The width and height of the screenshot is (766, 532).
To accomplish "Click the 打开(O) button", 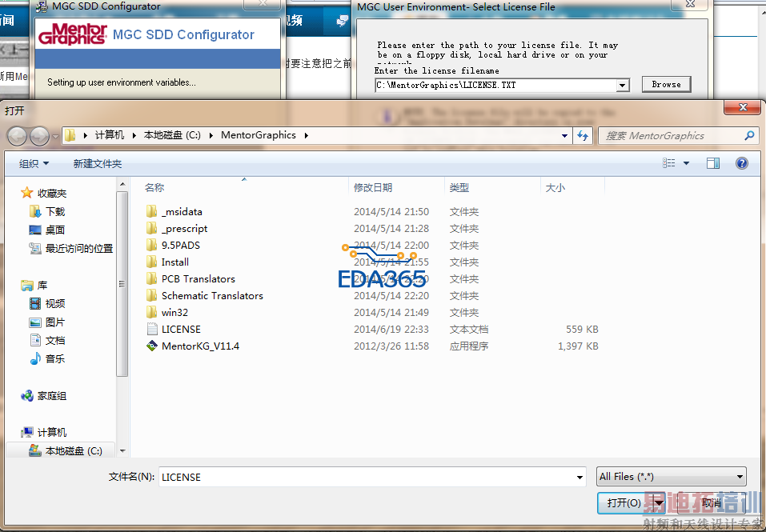I will pyautogui.click(x=624, y=502).
